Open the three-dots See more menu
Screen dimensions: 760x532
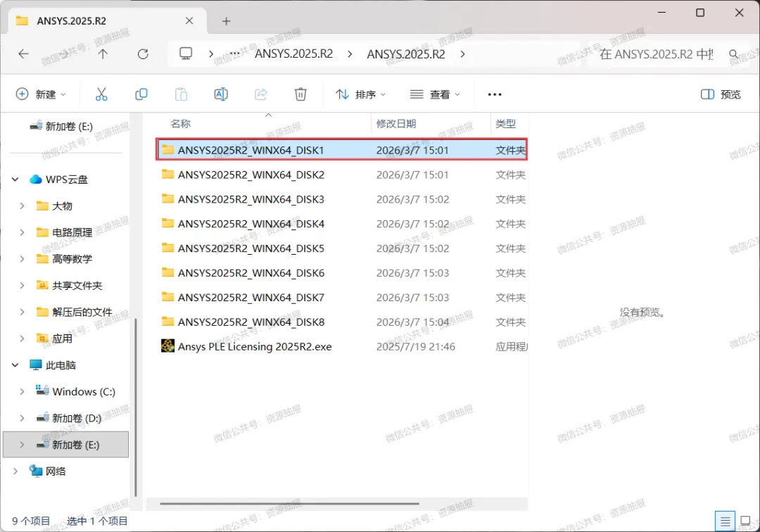[x=495, y=94]
